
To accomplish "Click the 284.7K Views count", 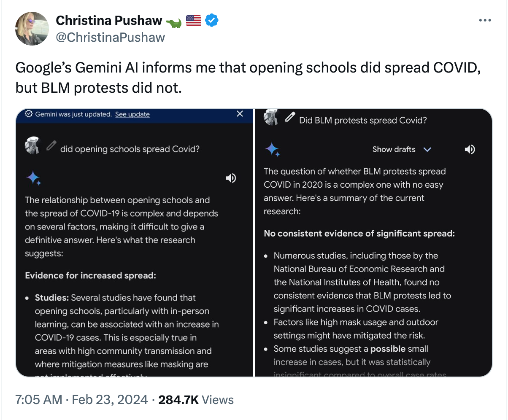I will [196, 399].
